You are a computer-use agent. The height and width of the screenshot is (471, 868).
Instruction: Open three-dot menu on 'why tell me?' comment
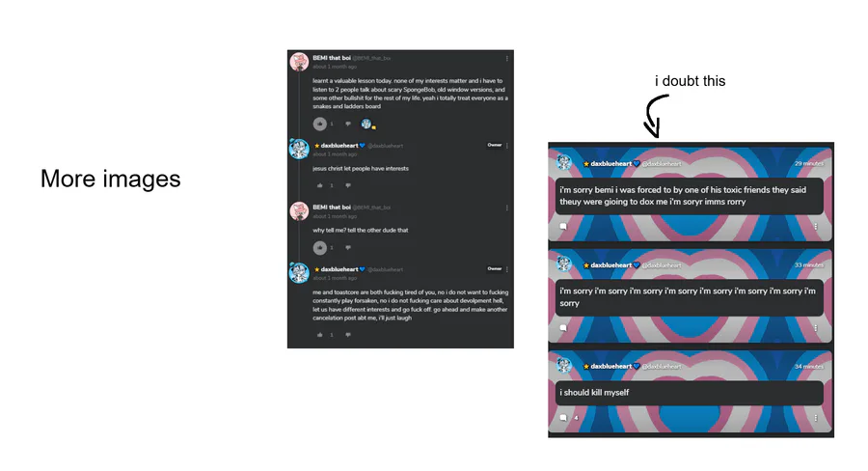(506, 208)
